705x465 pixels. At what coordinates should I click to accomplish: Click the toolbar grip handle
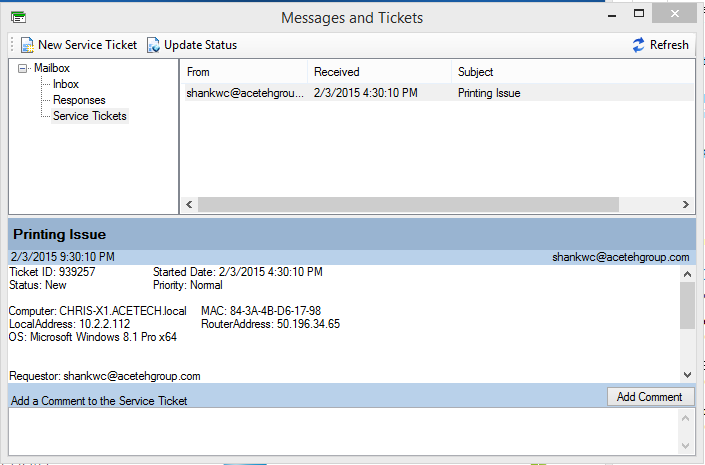pyautogui.click(x=12, y=45)
